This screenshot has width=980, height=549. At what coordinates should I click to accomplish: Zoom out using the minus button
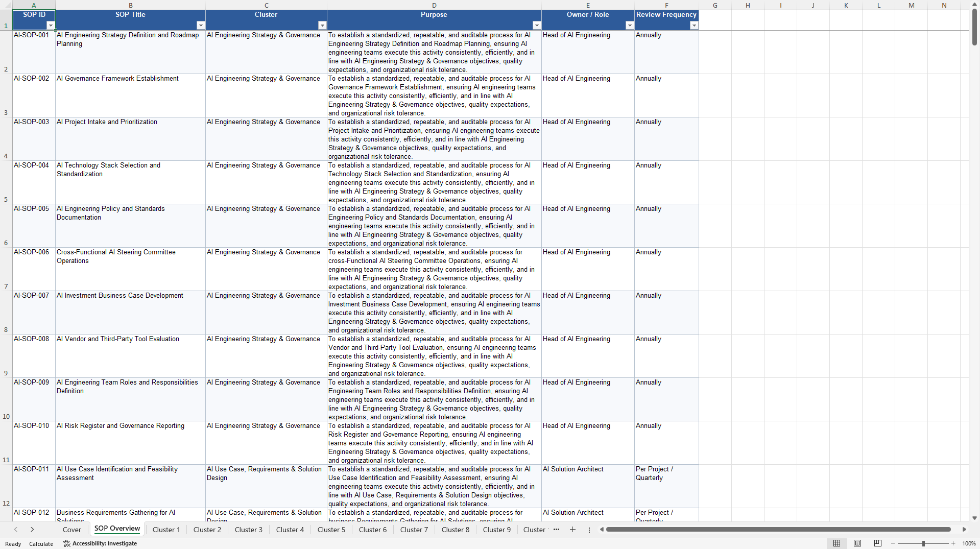(x=893, y=543)
